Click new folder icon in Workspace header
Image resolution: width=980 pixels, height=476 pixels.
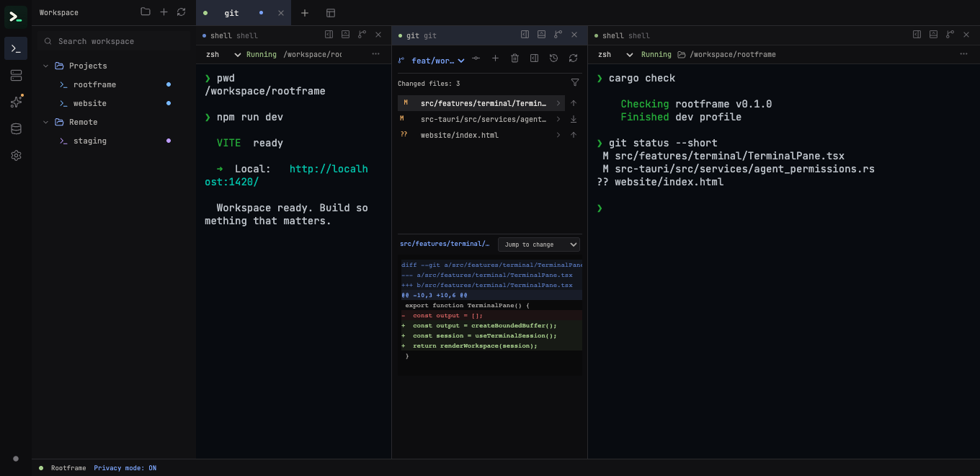point(146,12)
